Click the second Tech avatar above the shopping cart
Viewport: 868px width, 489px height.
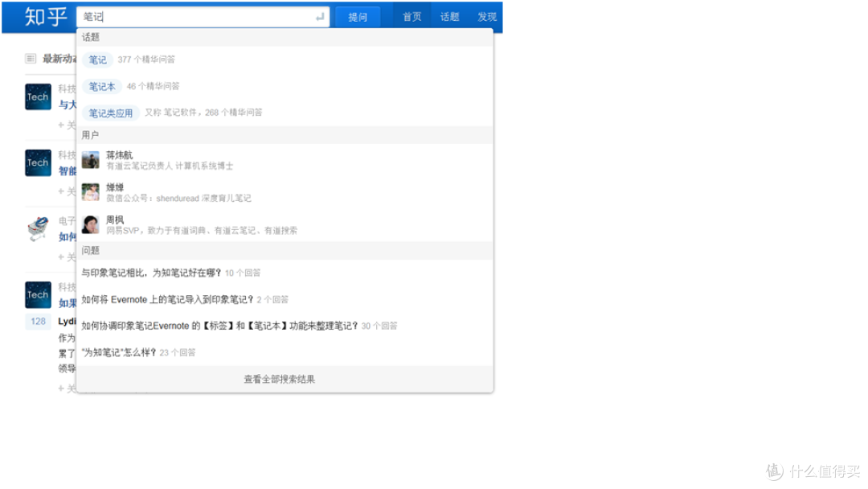pos(39,162)
